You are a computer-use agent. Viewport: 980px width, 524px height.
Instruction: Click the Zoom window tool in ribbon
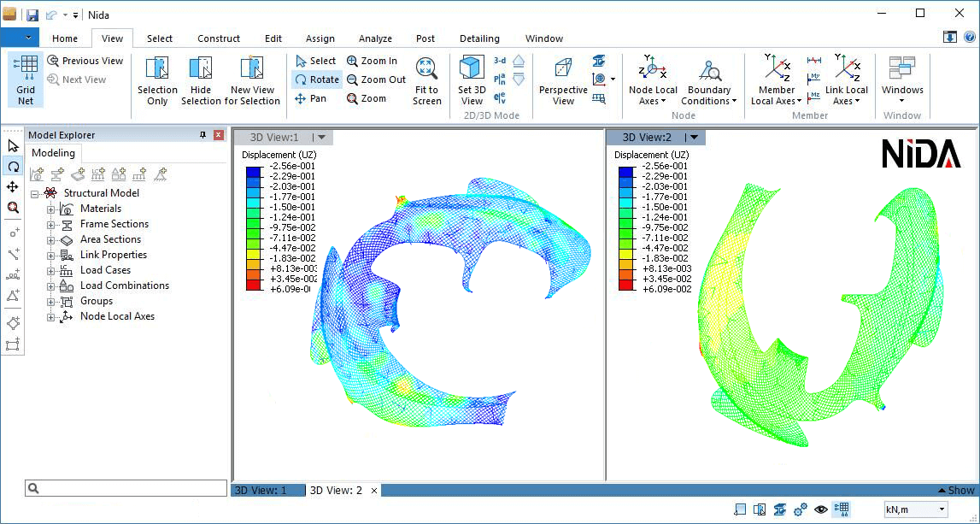[x=367, y=98]
